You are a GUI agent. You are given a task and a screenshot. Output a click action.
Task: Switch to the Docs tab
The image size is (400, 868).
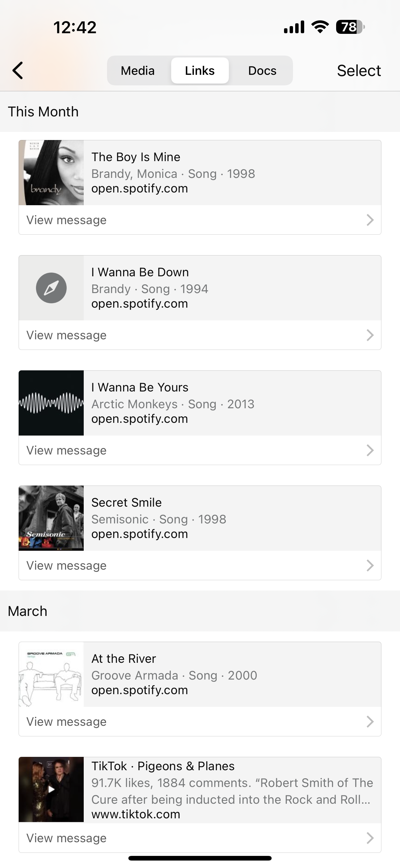[262, 70]
